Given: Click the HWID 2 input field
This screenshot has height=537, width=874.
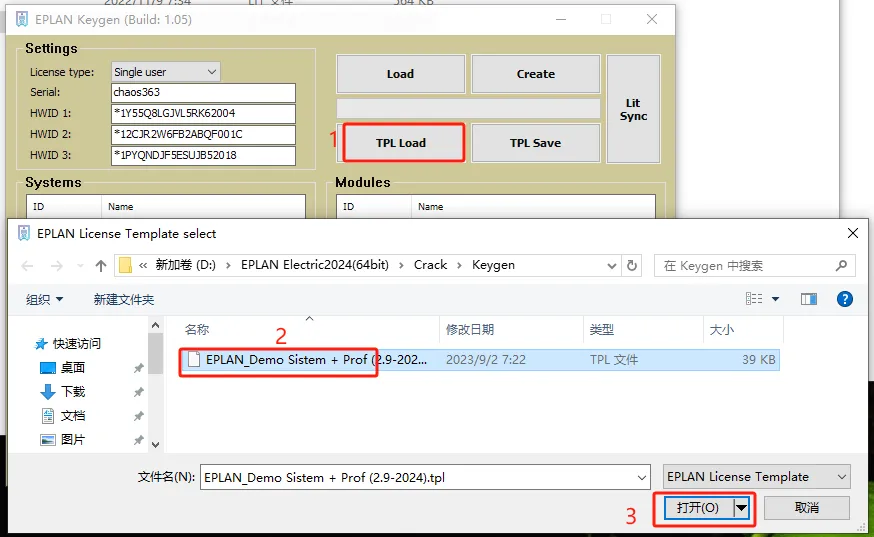Looking at the screenshot, I should (203, 134).
